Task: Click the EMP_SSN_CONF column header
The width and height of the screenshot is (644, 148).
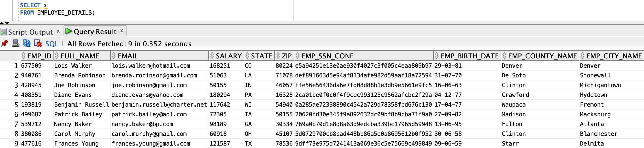Action: tap(327, 56)
